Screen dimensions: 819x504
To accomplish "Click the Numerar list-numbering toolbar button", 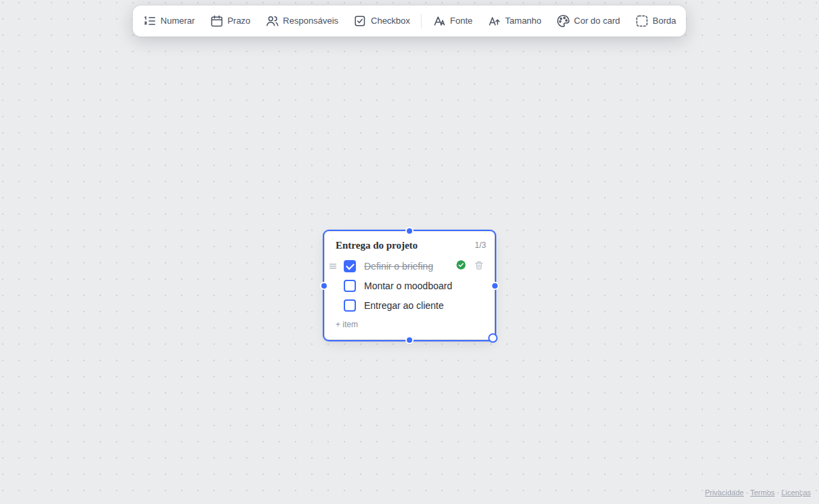I will tap(169, 21).
